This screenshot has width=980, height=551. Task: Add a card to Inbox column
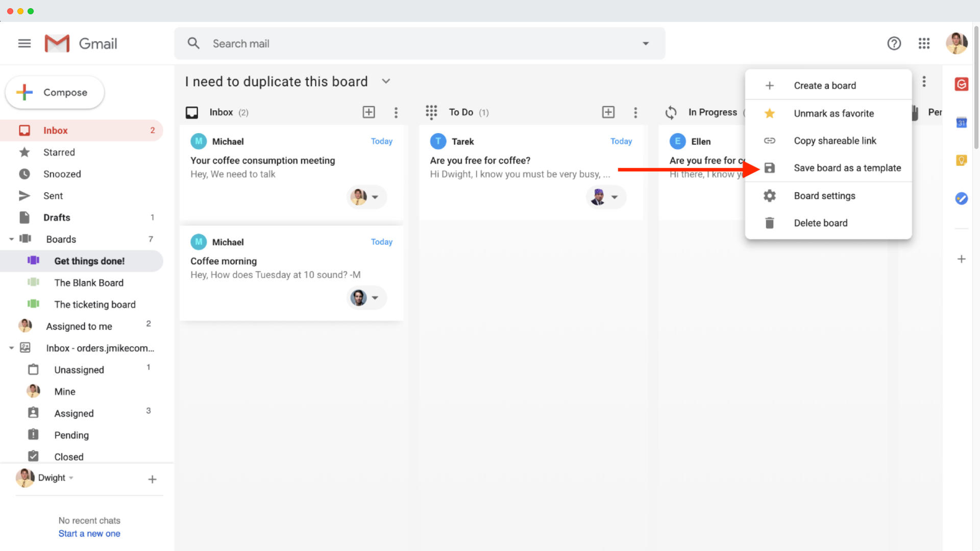coord(369,112)
